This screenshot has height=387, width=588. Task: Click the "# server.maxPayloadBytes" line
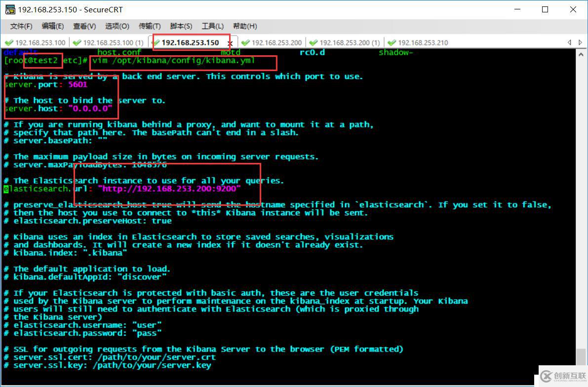pos(85,165)
